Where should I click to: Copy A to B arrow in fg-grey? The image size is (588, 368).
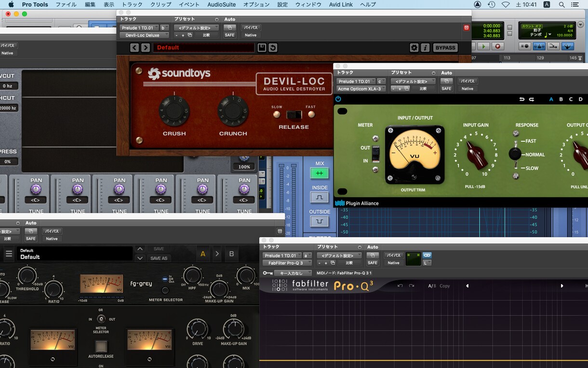point(217,254)
